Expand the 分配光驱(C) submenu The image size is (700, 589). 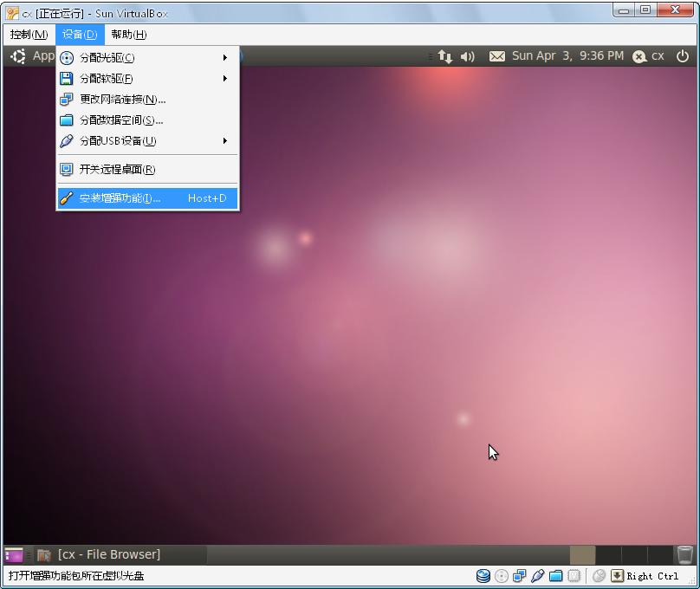147,57
